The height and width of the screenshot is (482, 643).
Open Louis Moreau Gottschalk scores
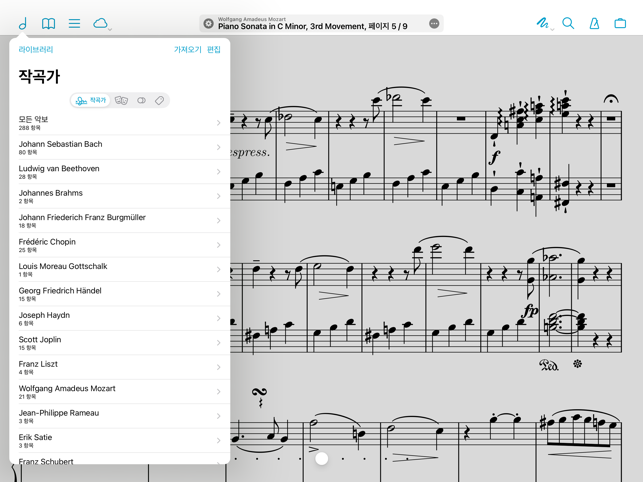coord(119,269)
